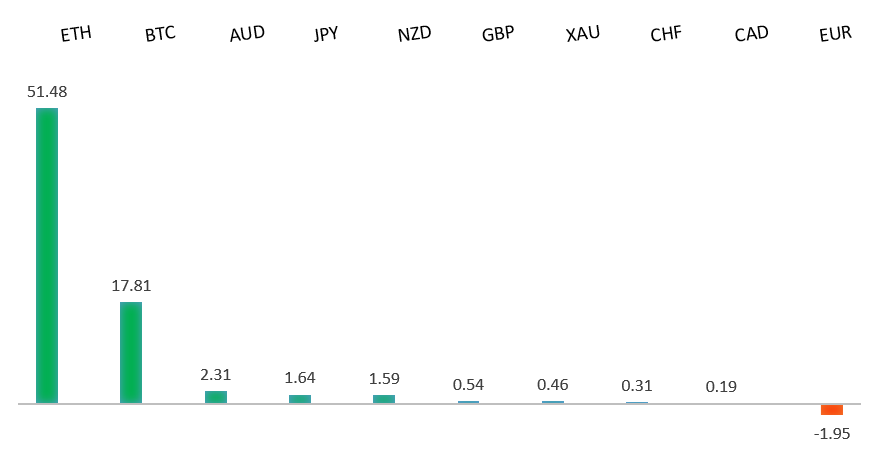The height and width of the screenshot is (459, 878).
Task: Click the EUR category label
Action: coord(835,34)
